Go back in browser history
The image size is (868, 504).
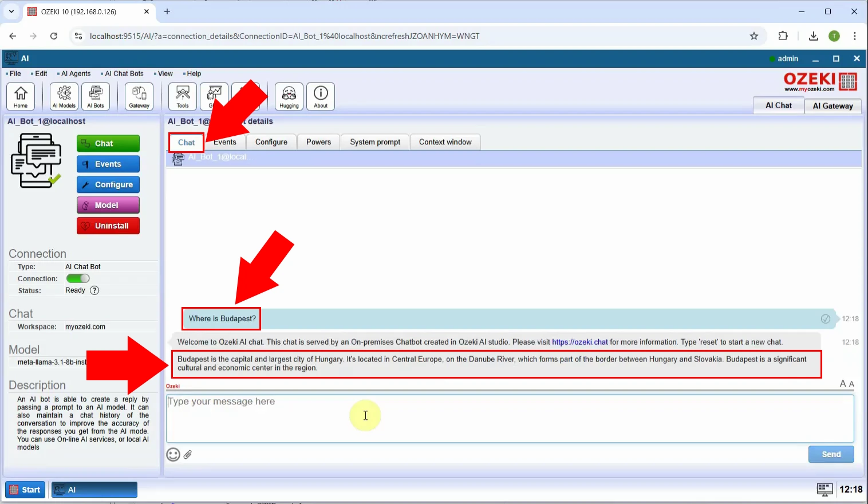13,36
